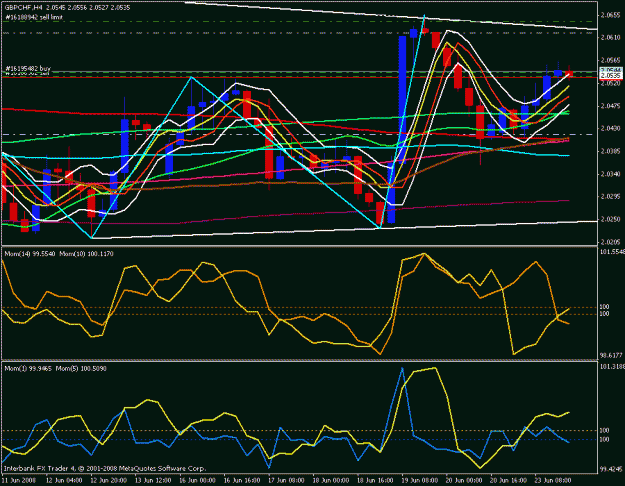The height and width of the screenshot is (486, 625).
Task: Click the 2.0610 price axis label
Action: click(611, 37)
